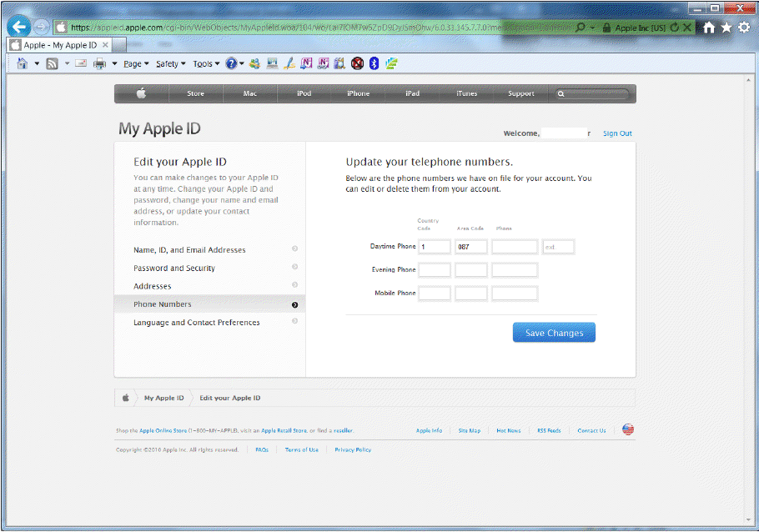Close the Apple - My Apple ID tab
This screenshot has height=532, width=759.
coord(105,45)
